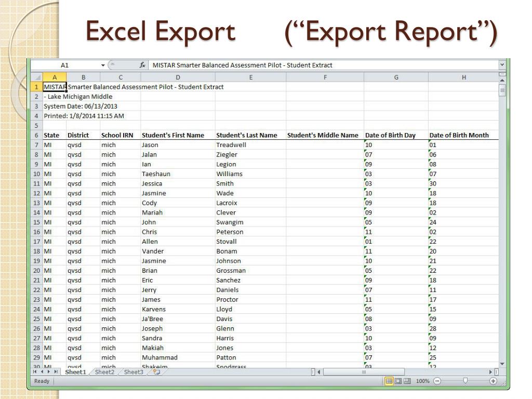Select the 'Printed: 1/8/2014 11:15 AM' cell
The image size is (532, 399).
click(x=55, y=116)
